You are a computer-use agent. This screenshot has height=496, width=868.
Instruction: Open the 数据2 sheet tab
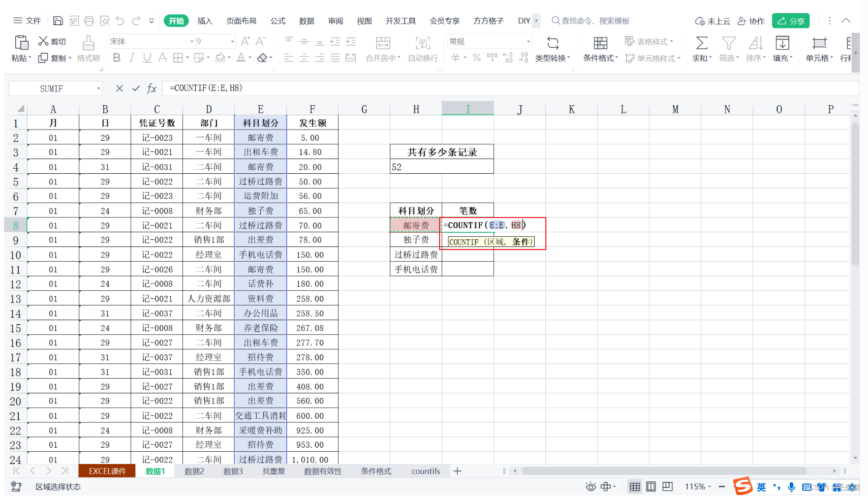coord(194,471)
